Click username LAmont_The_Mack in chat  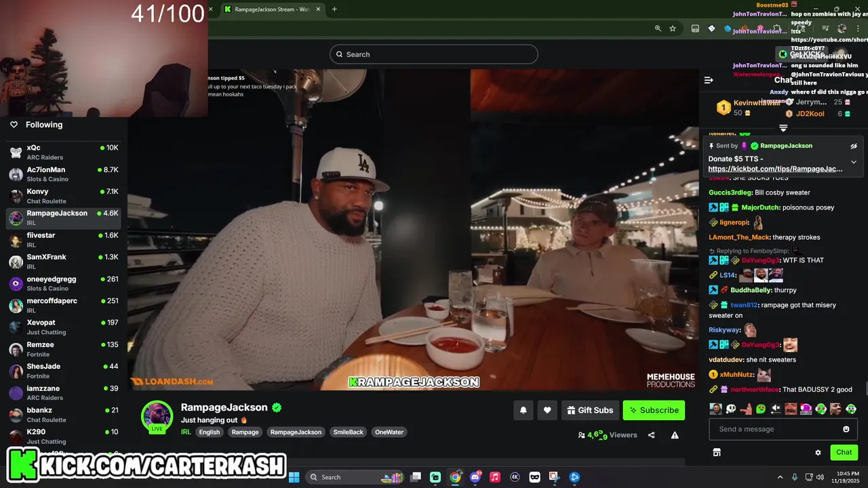coord(739,237)
